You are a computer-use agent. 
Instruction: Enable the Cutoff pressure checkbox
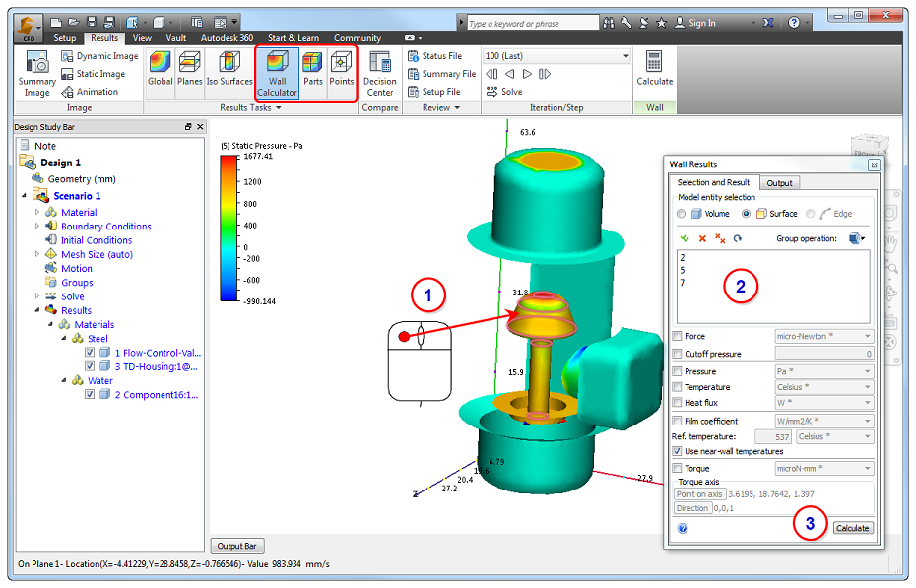(677, 354)
